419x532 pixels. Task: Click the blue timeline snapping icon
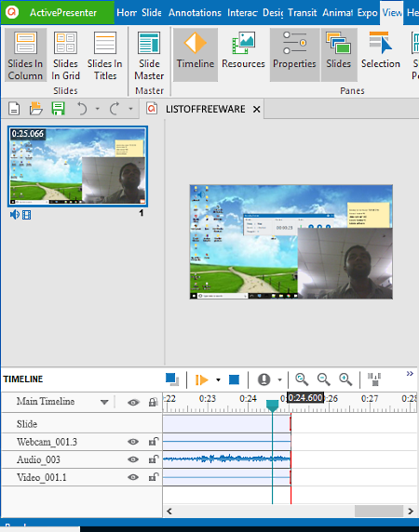tap(172, 379)
